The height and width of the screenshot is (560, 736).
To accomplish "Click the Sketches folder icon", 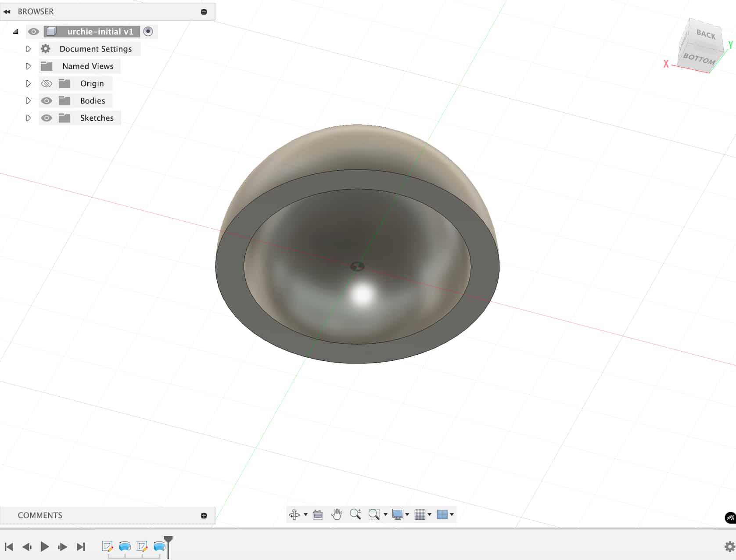I will coord(65,118).
